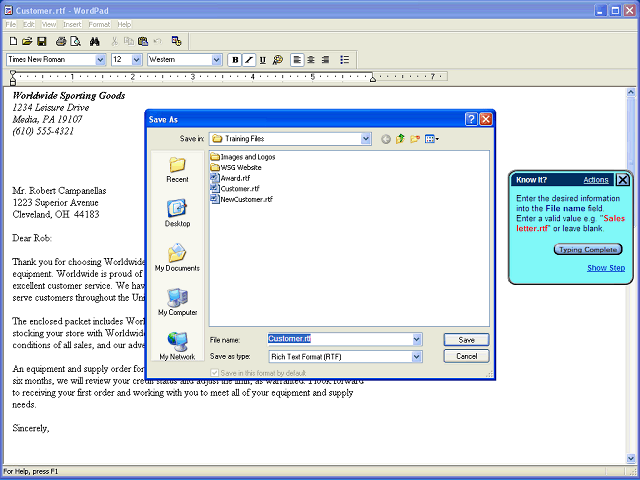The width and height of the screenshot is (640, 480).
Task: Select Customer.rtf in the file list
Action: 235,189
